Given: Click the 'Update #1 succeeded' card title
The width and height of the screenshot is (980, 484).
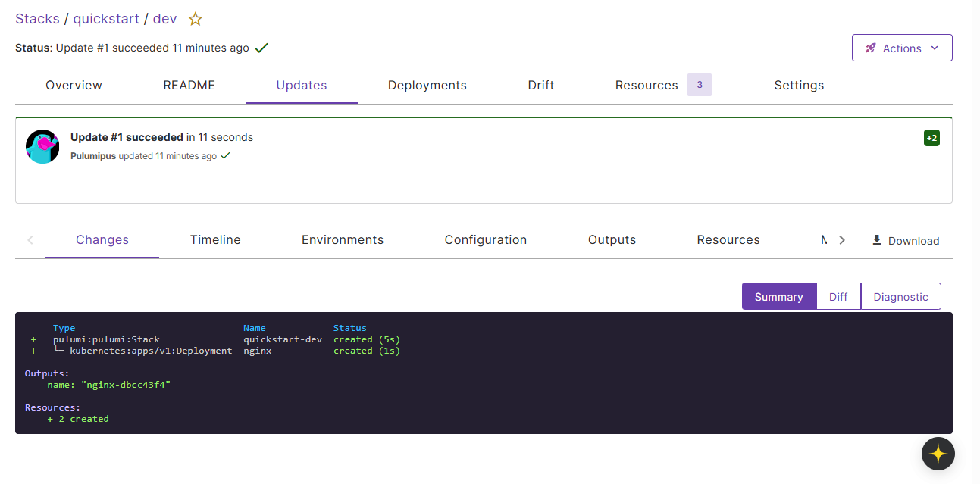Looking at the screenshot, I should click(127, 137).
